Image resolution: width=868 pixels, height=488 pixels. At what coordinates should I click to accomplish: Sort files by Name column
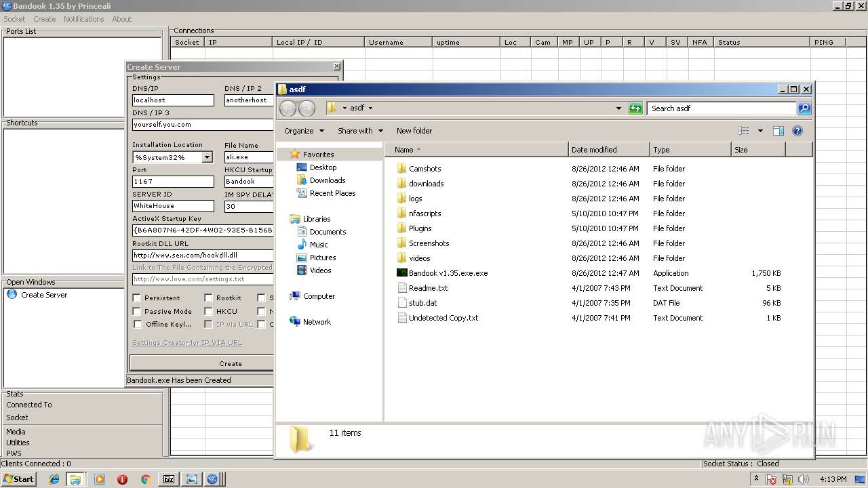(477, 150)
